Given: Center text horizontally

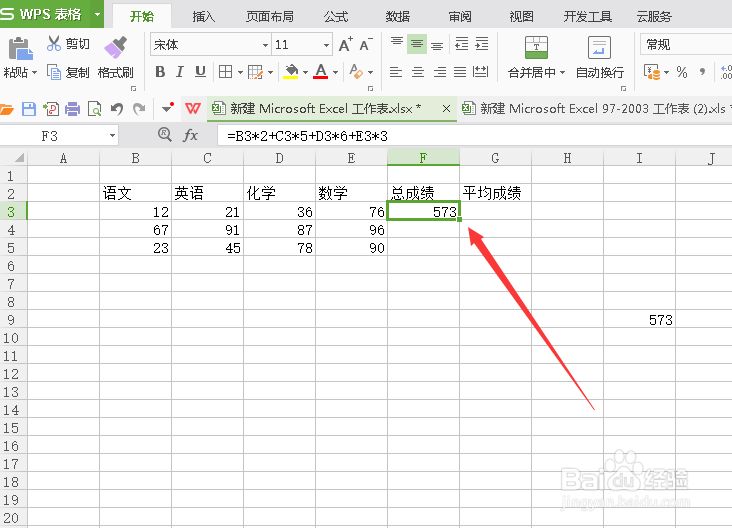Looking at the screenshot, I should (417, 72).
